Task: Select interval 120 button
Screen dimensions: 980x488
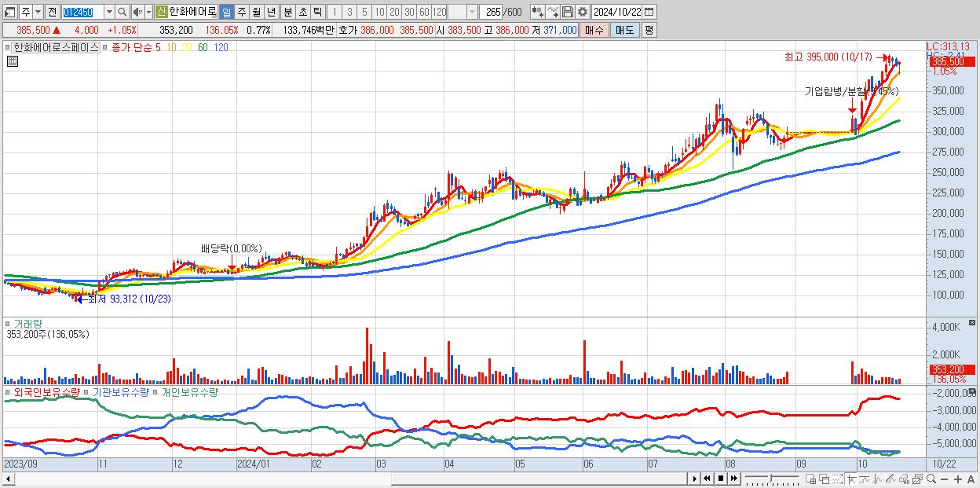Action: tap(439, 12)
